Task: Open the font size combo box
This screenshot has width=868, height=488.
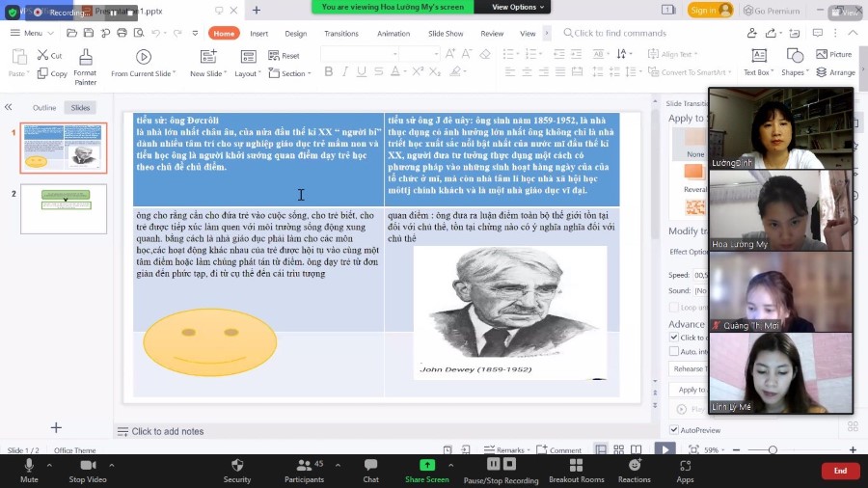Action: [420, 54]
